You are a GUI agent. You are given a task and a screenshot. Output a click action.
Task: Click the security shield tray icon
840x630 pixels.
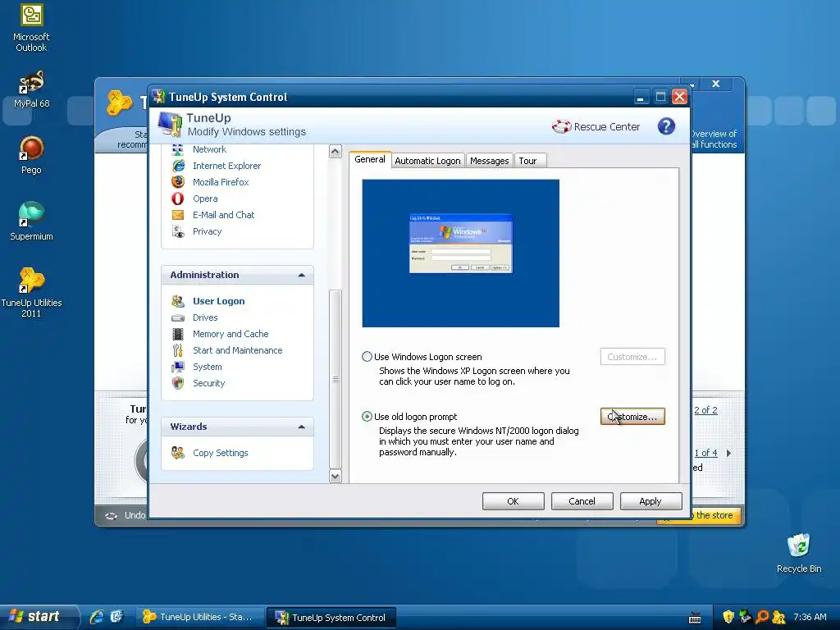728,617
